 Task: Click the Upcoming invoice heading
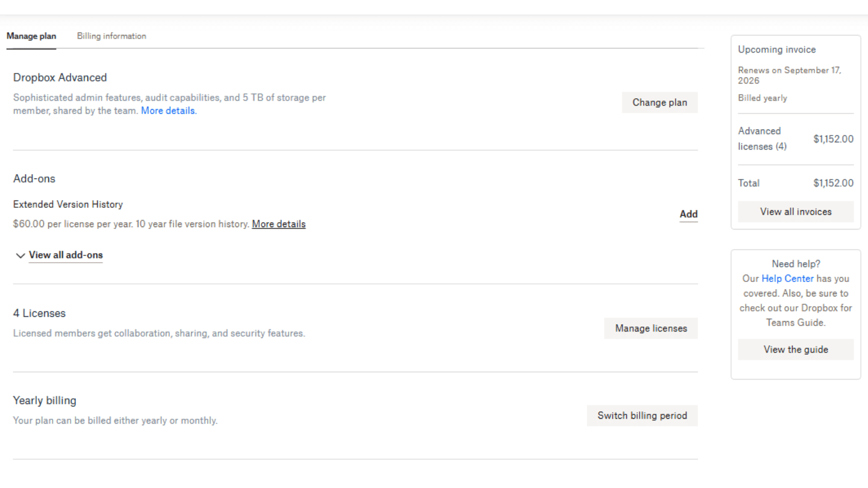[x=776, y=49]
